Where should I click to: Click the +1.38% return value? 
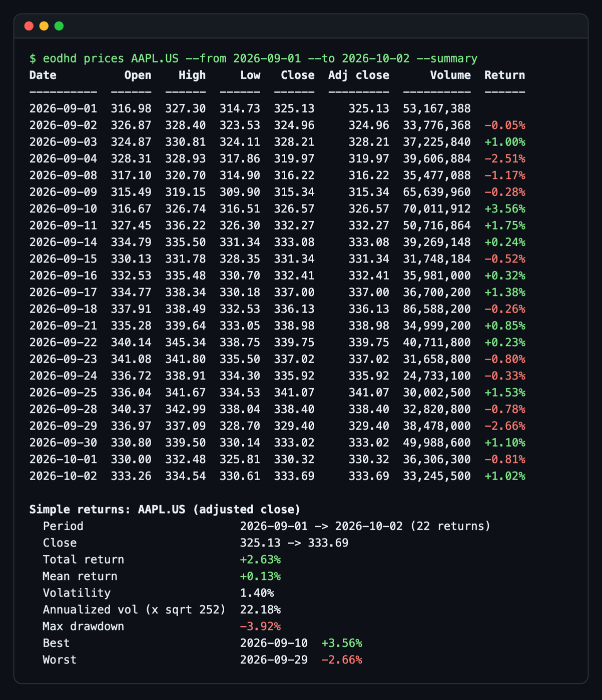click(505, 292)
